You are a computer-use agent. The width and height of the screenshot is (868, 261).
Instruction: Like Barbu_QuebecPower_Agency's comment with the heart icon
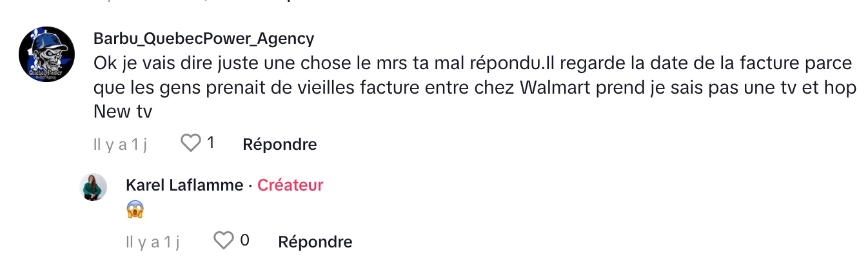[190, 143]
